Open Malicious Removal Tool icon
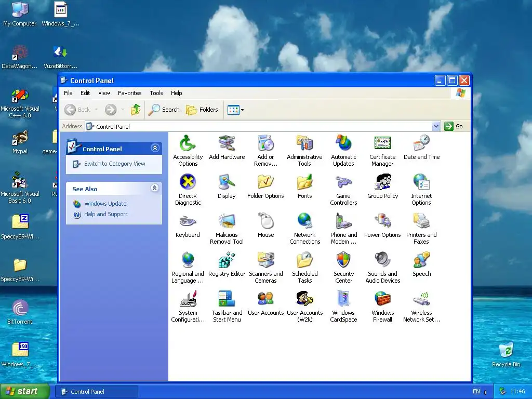The image size is (532, 399). pos(227,229)
